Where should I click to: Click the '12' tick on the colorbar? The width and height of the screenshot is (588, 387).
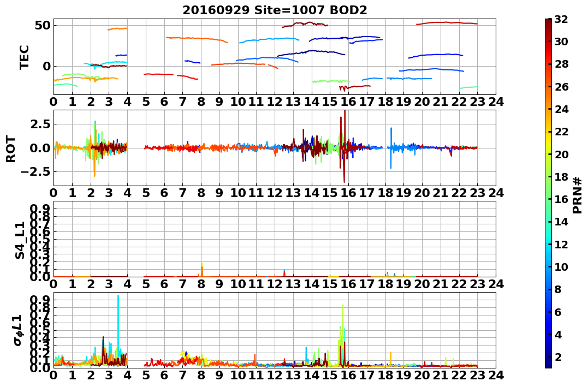pyautogui.click(x=561, y=244)
